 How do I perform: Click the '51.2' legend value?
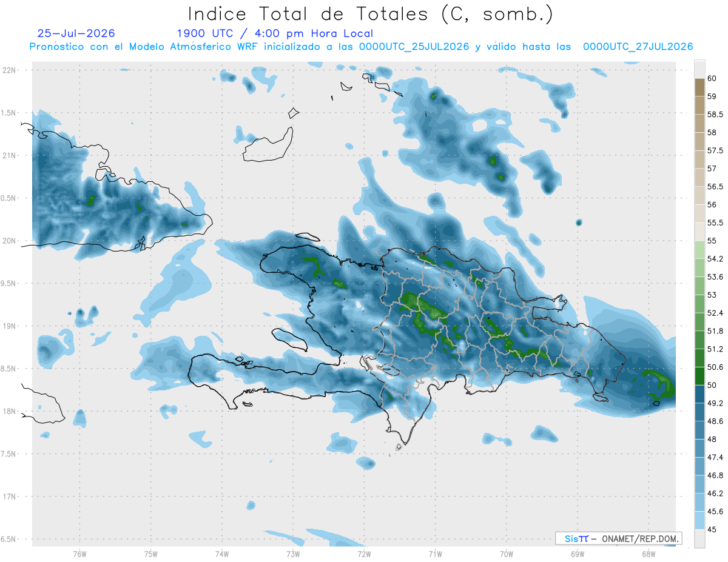pyautogui.click(x=715, y=349)
